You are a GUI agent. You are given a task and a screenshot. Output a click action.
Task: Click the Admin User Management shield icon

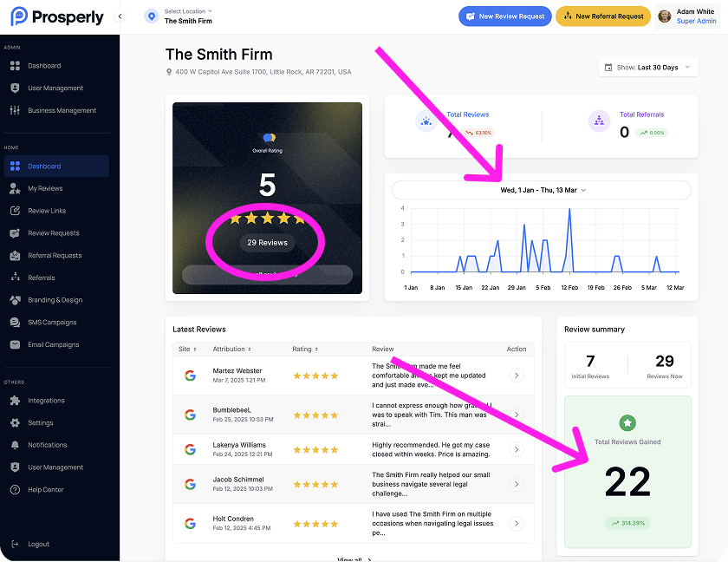click(15, 88)
